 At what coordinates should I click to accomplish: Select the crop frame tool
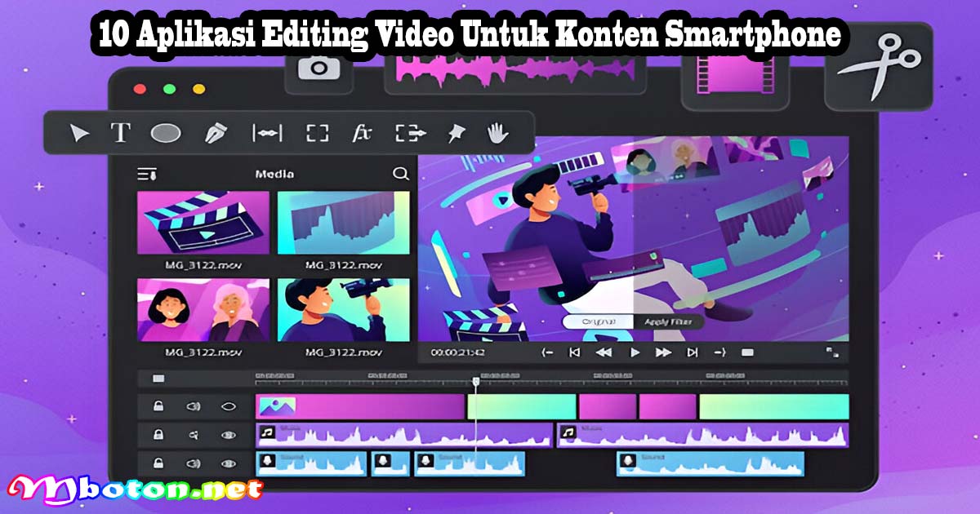(x=317, y=133)
